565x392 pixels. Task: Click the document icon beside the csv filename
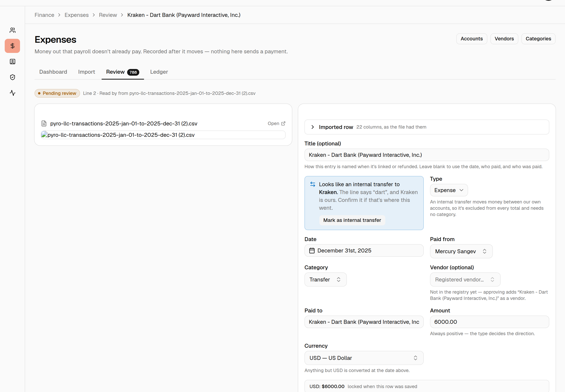44,123
